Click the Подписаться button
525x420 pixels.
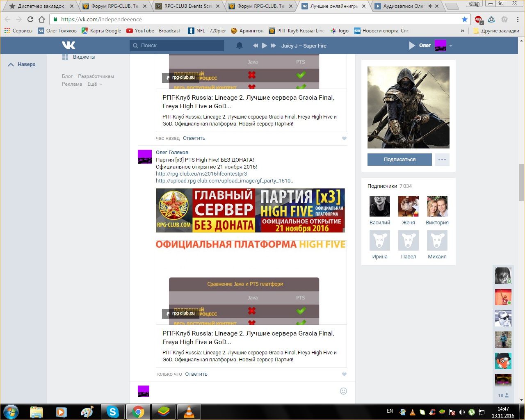pos(399,160)
